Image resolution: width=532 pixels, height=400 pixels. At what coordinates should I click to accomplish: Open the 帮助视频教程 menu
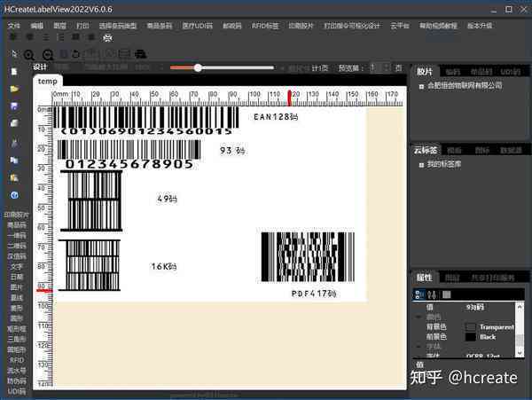click(438, 26)
